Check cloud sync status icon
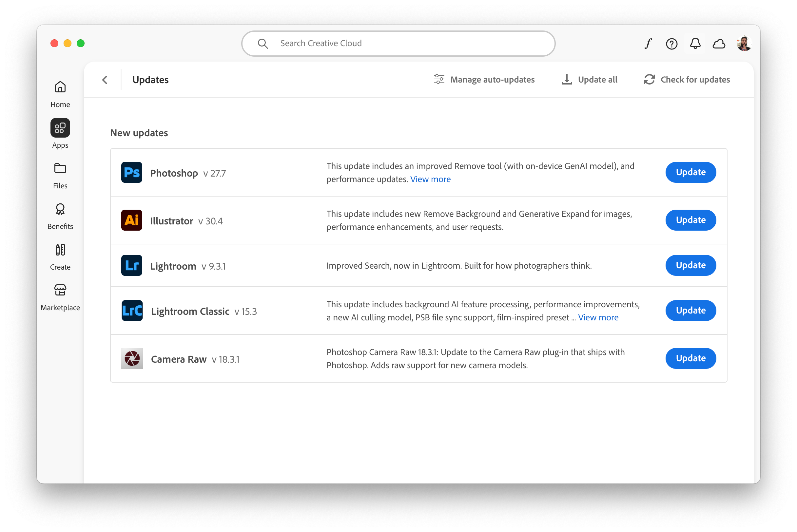Image resolution: width=797 pixels, height=532 pixels. (x=719, y=44)
